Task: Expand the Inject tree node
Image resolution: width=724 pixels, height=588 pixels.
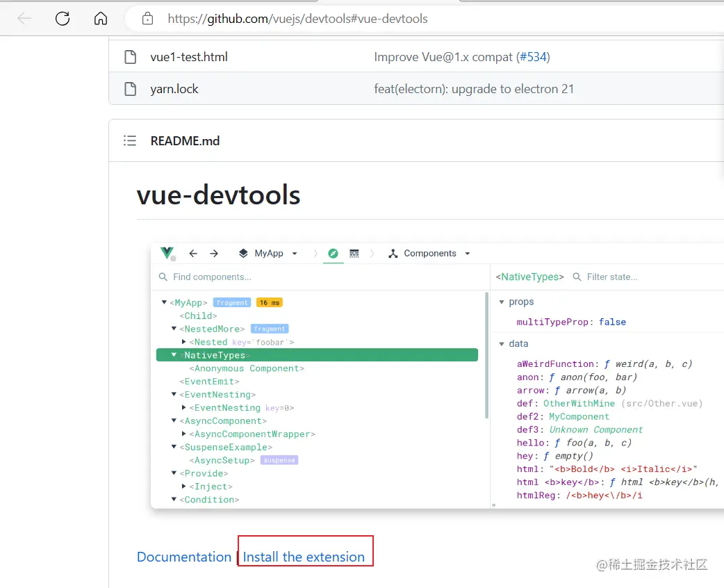Action: point(183,486)
